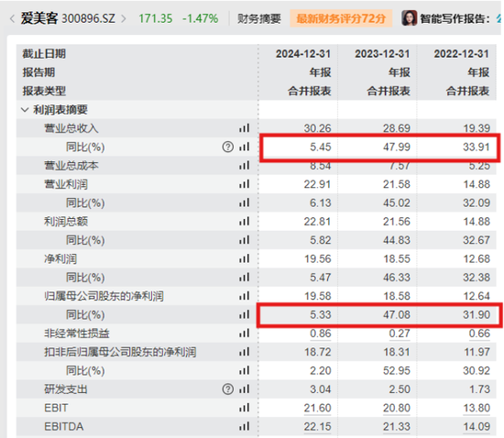Open chart icon for 利润总额 同比(%) row

coord(244,240)
